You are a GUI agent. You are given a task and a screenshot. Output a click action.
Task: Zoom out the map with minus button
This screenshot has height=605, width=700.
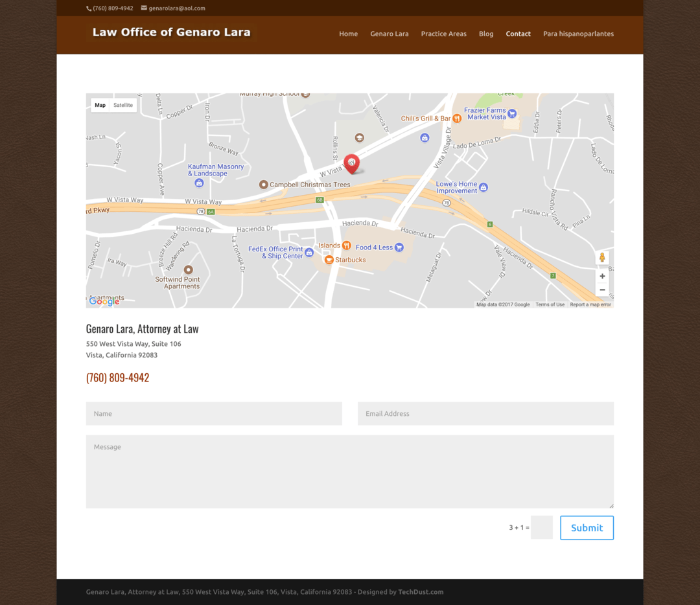coord(602,290)
